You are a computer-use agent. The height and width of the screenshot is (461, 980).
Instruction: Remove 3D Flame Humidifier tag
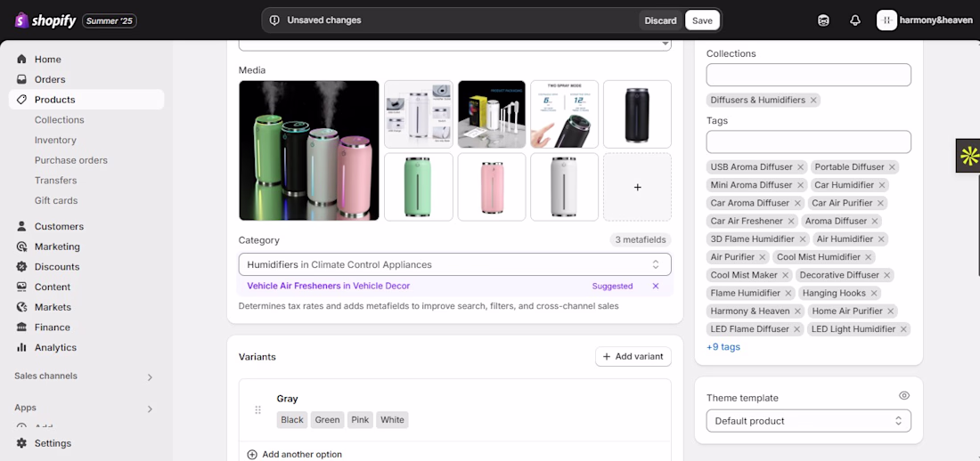pyautogui.click(x=803, y=239)
